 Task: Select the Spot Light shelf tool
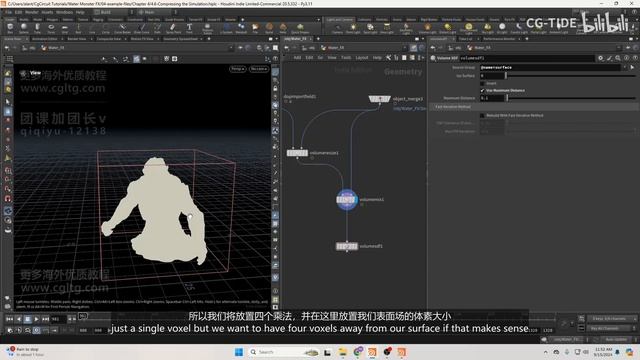[370, 28]
